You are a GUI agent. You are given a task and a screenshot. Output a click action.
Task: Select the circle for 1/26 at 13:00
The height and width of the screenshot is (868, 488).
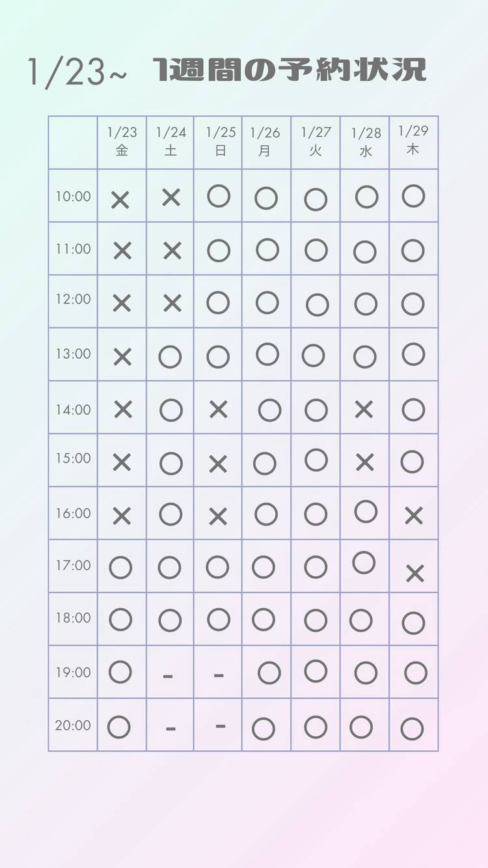pos(267,354)
